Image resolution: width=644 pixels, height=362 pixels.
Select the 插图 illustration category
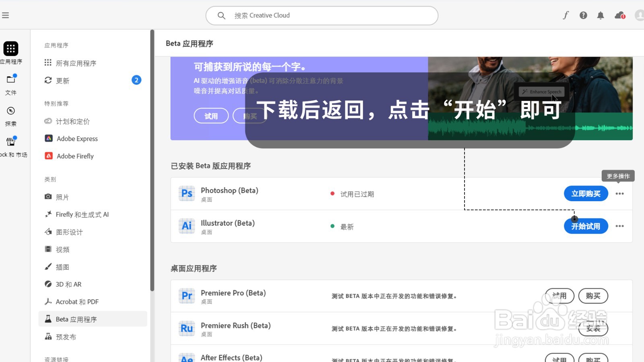[62, 267]
